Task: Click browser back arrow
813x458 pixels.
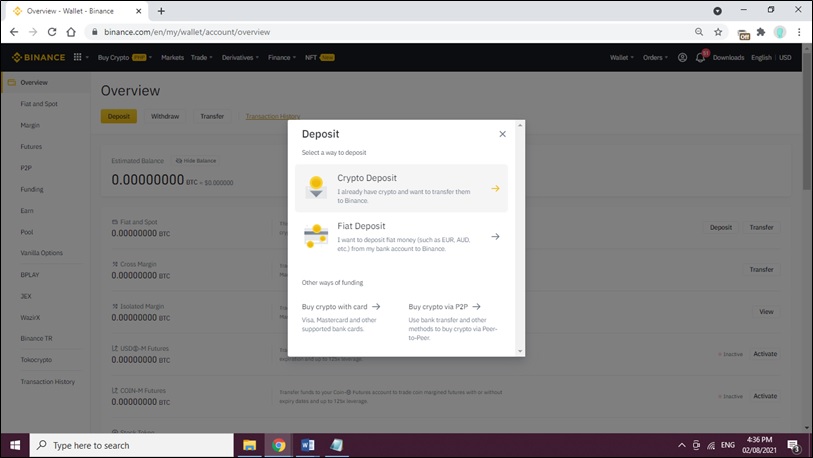Action: (14, 32)
